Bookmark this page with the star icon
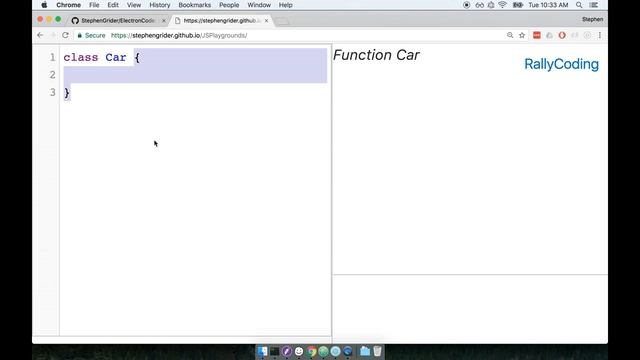This screenshot has width=640, height=360. coord(522,36)
